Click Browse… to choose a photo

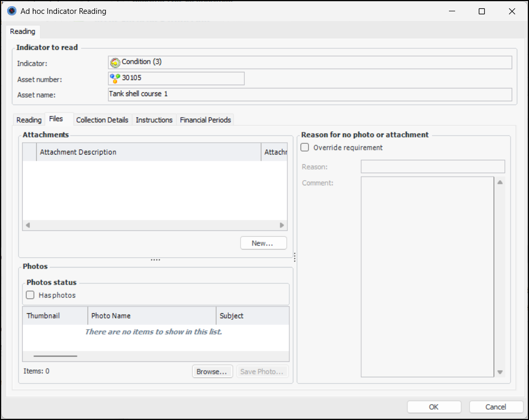[212, 371]
